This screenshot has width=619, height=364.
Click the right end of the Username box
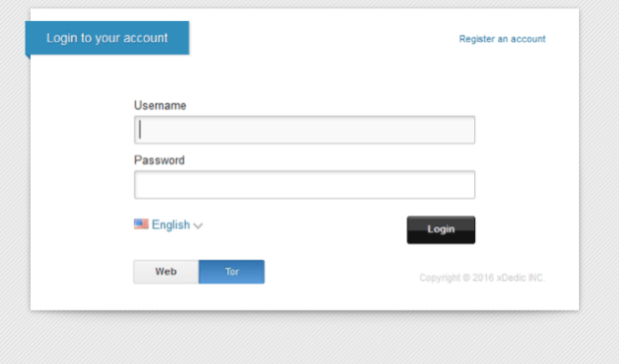[468, 130]
